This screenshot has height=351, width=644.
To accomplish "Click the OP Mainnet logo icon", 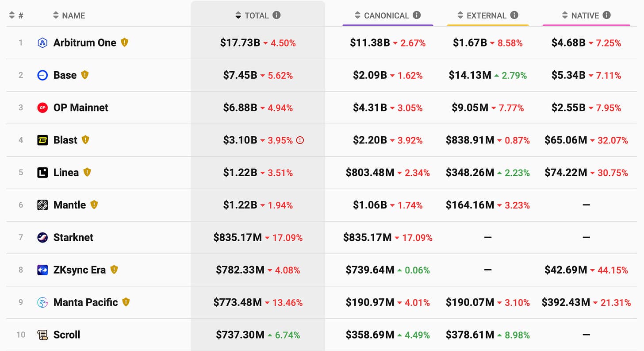I will (42, 108).
